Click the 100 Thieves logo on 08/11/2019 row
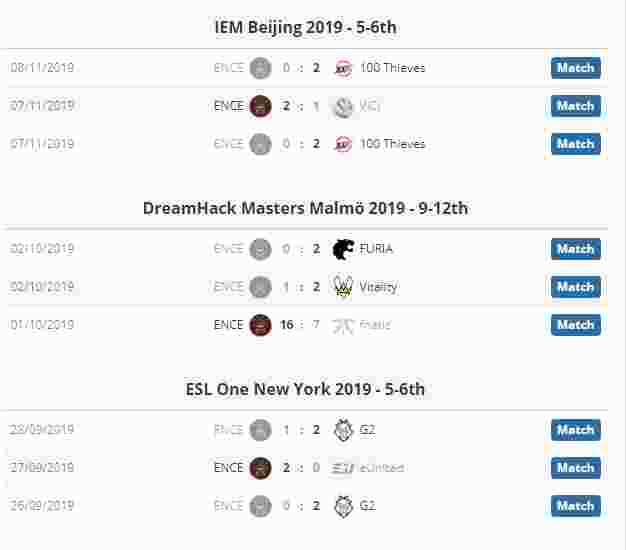This screenshot has width=626, height=550. click(343, 68)
